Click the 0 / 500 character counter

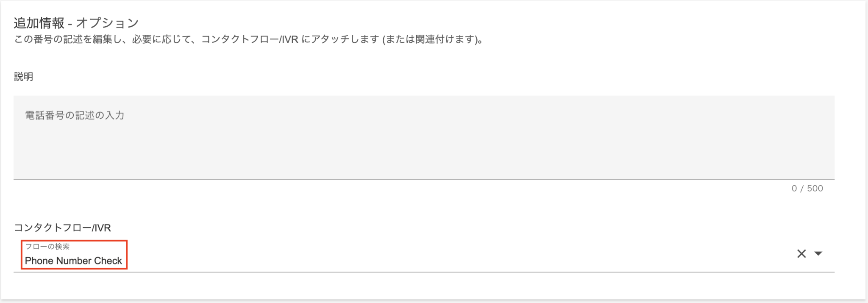pyautogui.click(x=807, y=188)
